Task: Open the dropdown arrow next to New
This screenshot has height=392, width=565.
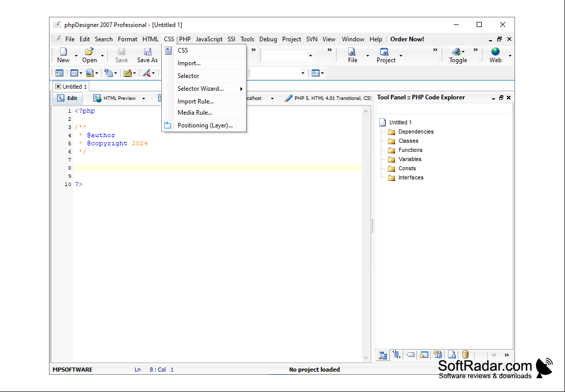Action: point(76,56)
